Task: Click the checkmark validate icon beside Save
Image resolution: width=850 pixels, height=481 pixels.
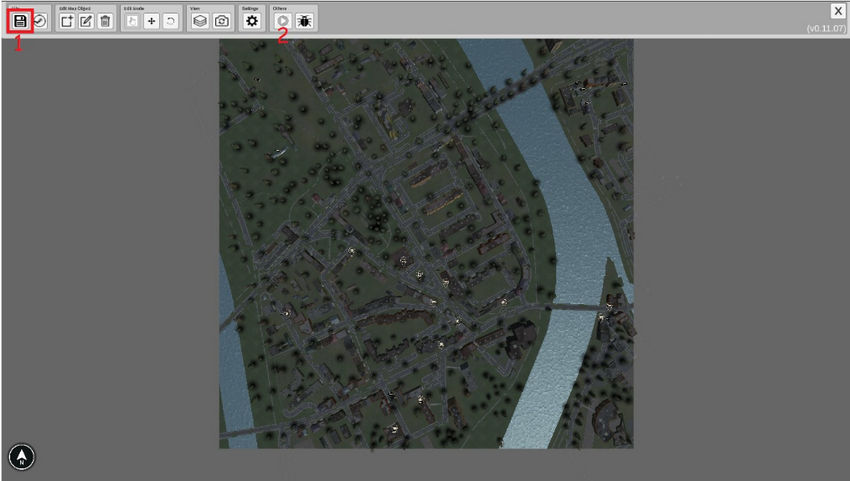Action: (x=40, y=21)
